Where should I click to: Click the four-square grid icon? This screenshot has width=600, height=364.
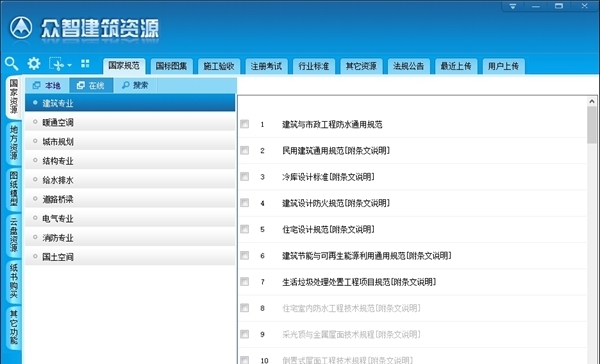(85, 64)
